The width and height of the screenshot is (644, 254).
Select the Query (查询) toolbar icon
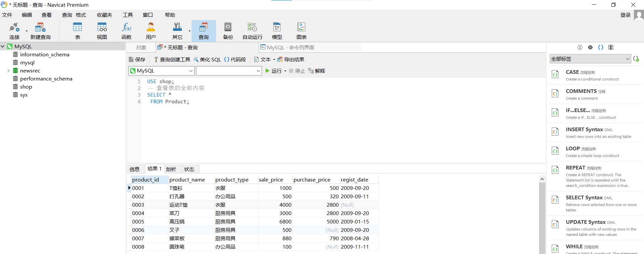(204, 31)
